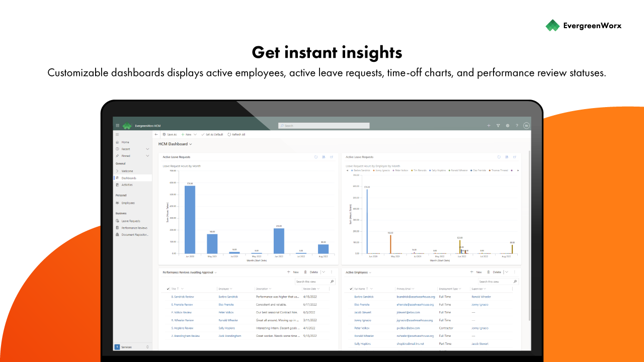Open Zack Brandingham employee link
The height and width of the screenshot is (362, 644).
click(230, 336)
